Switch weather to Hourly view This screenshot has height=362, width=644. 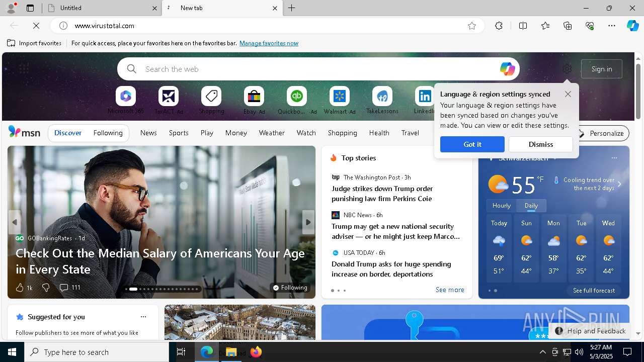pos(502,206)
